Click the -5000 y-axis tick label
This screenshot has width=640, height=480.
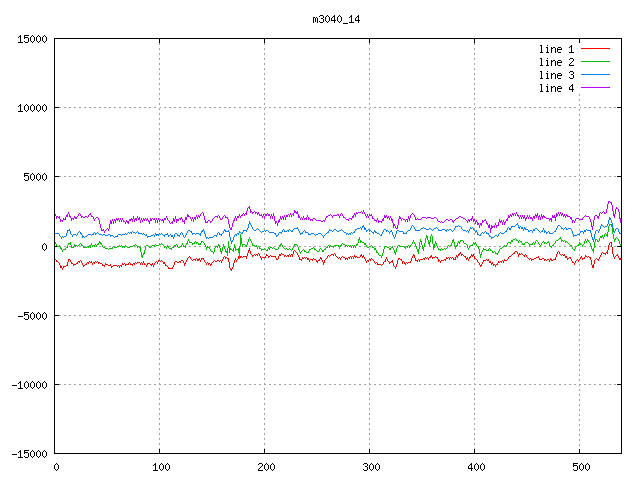click(x=31, y=315)
